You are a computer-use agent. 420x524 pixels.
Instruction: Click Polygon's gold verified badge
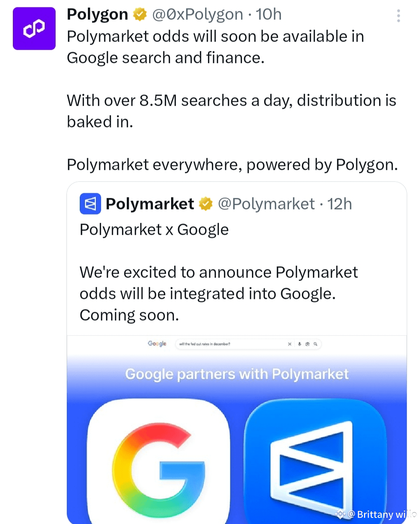[x=140, y=14]
